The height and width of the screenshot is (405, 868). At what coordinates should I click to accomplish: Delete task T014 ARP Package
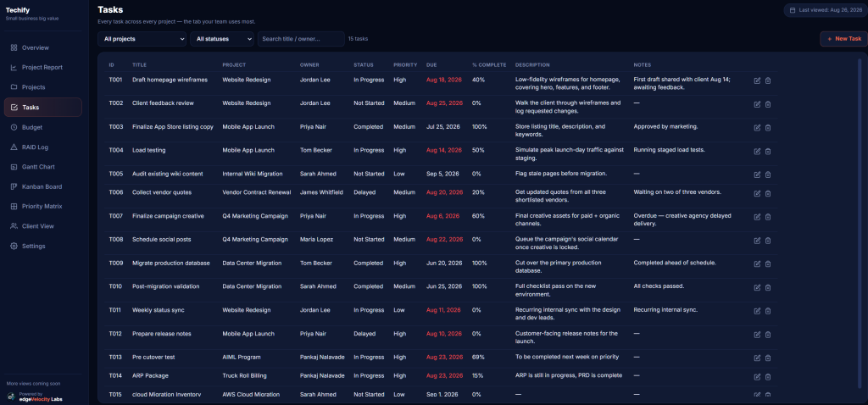click(x=768, y=377)
